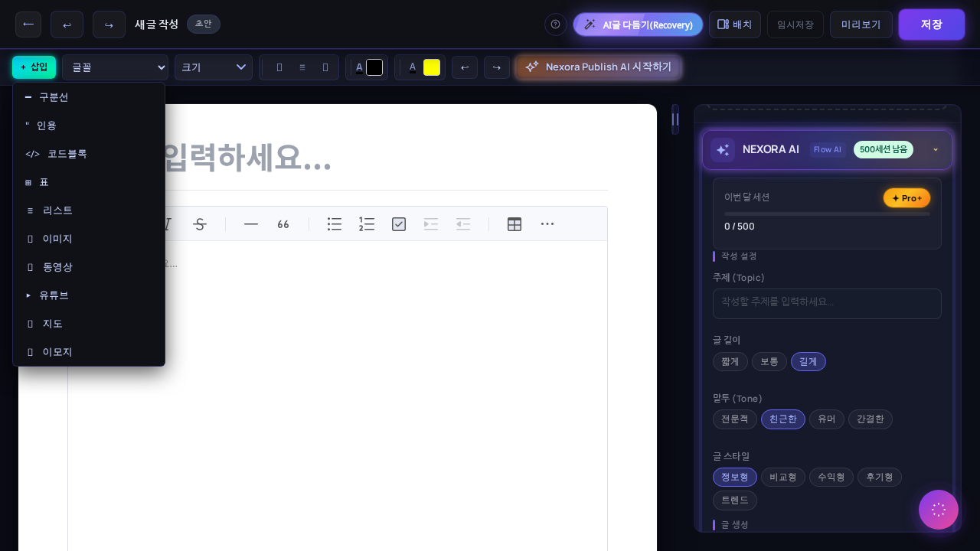Insert 코드블록 from menu

point(89,154)
